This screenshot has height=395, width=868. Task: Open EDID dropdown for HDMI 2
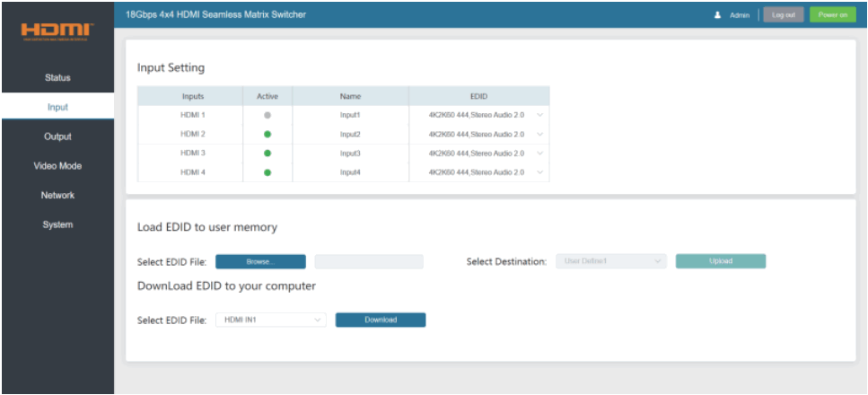pyautogui.click(x=539, y=135)
